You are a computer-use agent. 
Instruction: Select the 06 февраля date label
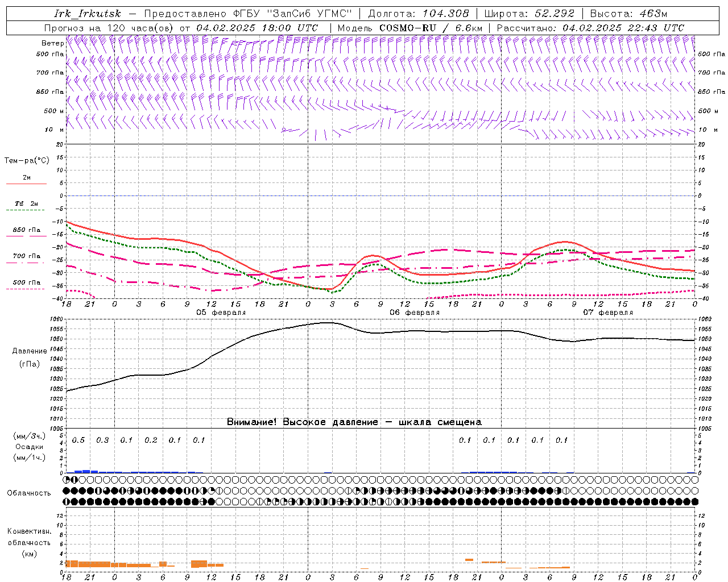pyautogui.click(x=414, y=313)
